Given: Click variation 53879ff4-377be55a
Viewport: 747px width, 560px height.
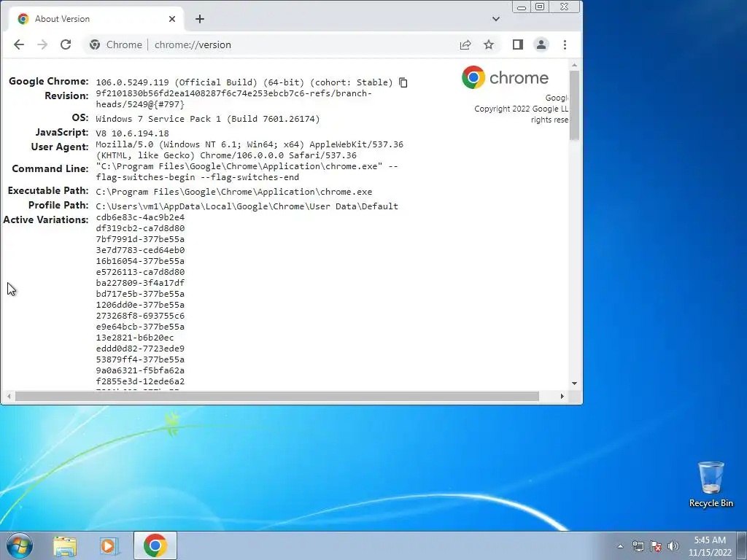Looking at the screenshot, I should point(140,359).
